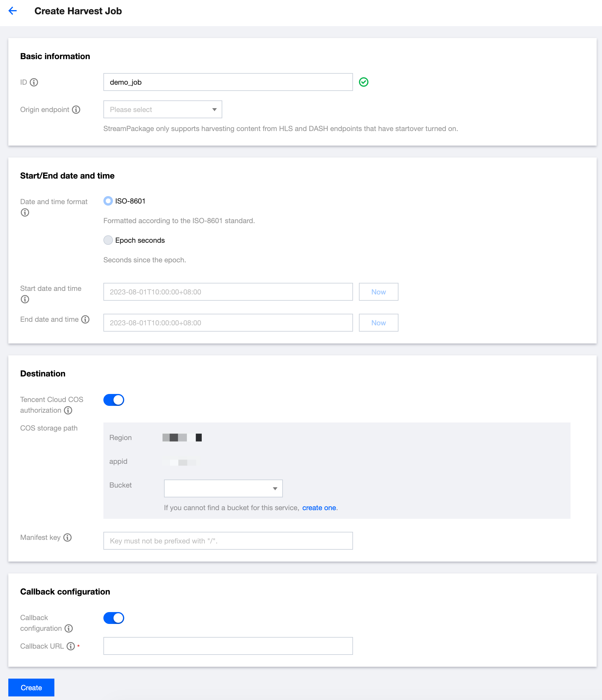Click Now beside the end date field
This screenshot has width=602, height=700.
[378, 323]
